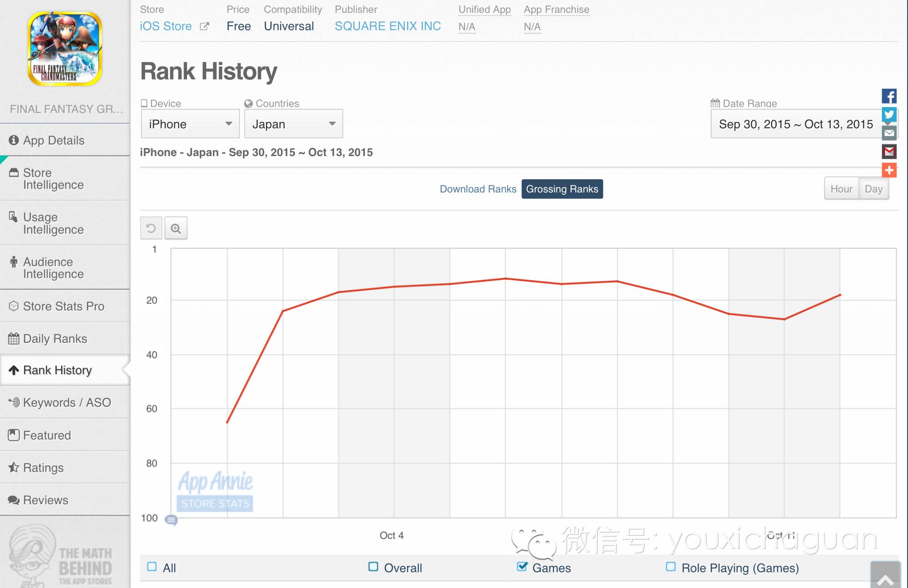Click the chart reset/undo zoom icon
This screenshot has width=908, height=588.
[151, 228]
